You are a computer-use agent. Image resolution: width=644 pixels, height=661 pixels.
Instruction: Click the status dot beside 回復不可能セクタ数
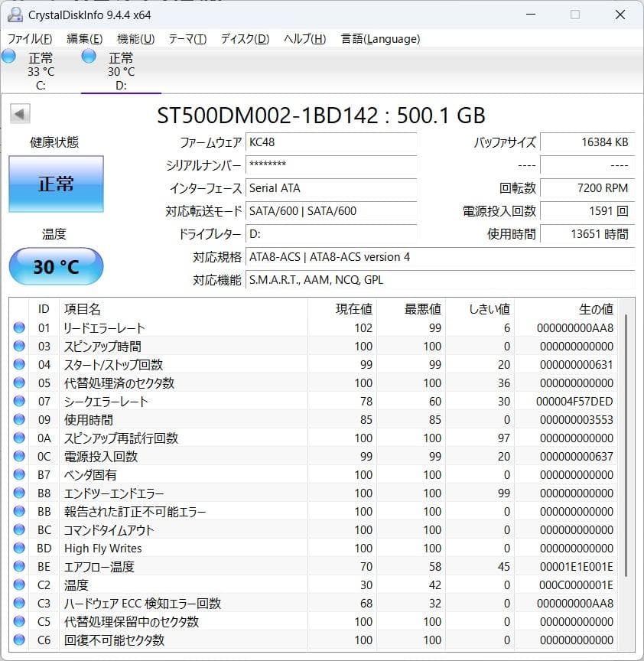click(x=18, y=640)
